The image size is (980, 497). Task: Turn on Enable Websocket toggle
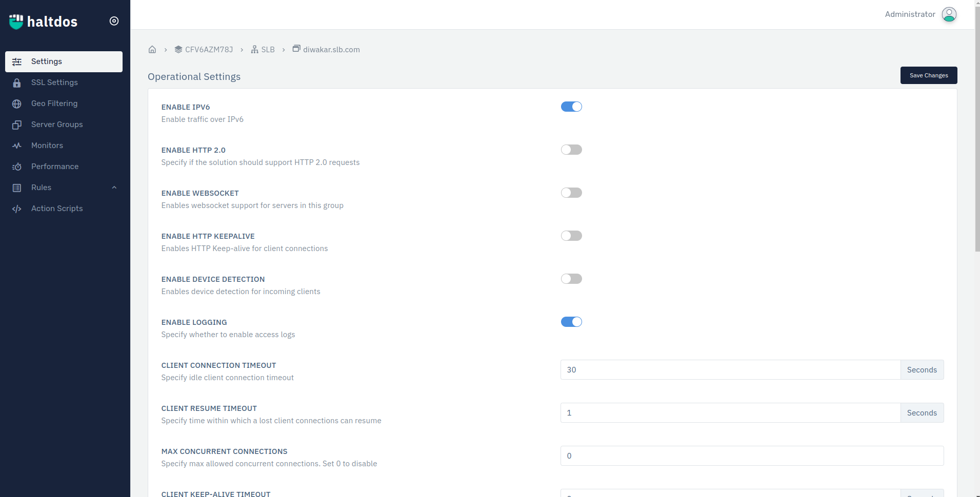tap(571, 193)
